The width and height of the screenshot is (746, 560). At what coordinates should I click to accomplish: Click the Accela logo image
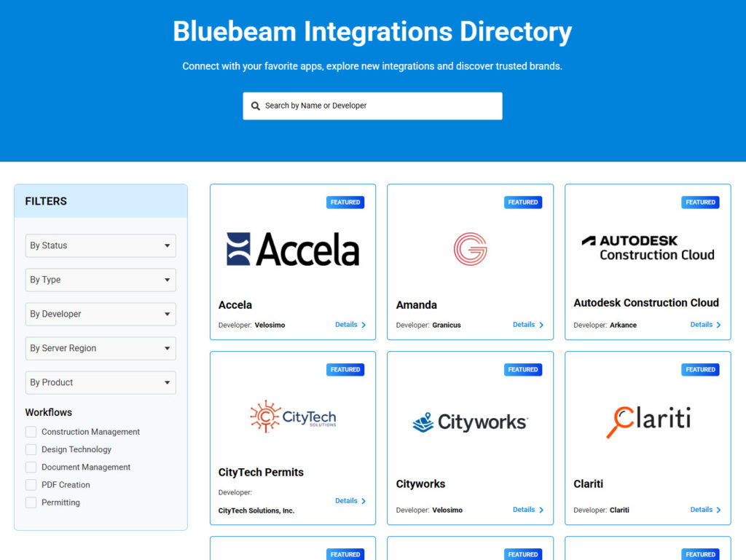[293, 249]
